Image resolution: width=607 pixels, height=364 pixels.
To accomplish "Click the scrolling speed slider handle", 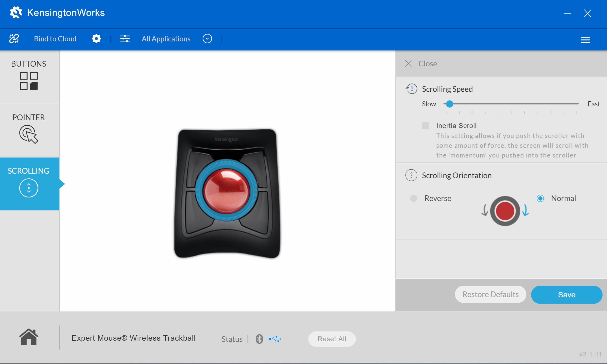I will coord(449,104).
